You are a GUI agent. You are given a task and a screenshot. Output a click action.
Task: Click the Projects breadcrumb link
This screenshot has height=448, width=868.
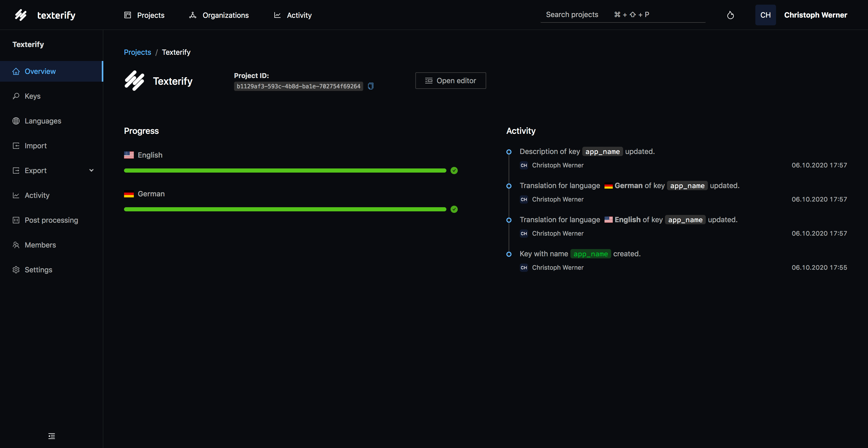point(137,52)
